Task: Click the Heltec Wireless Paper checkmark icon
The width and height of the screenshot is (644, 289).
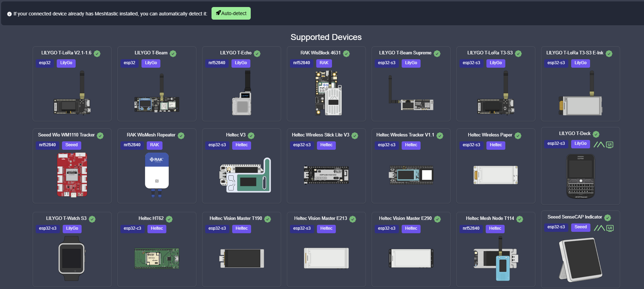Action: pyautogui.click(x=518, y=136)
